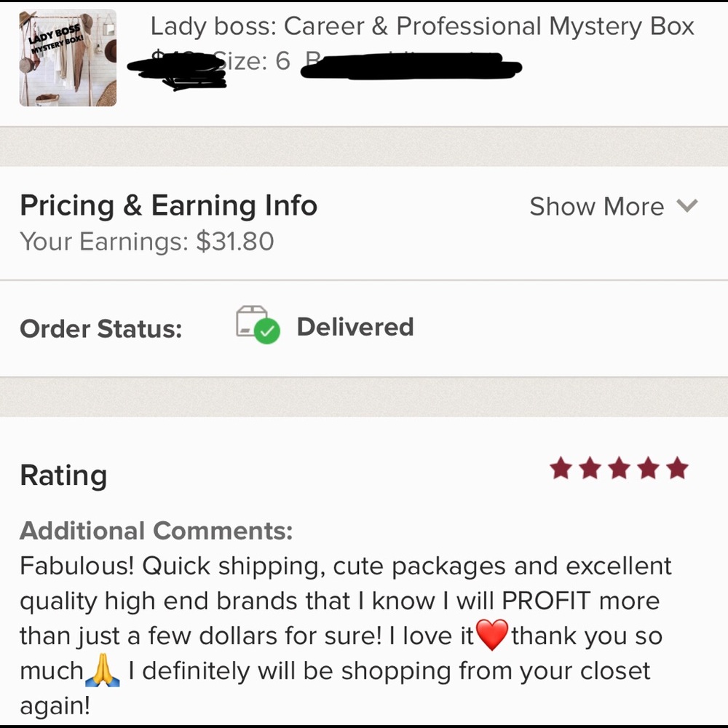Image resolution: width=728 pixels, height=728 pixels.
Task: Click the first rating star
Action: [561, 469]
